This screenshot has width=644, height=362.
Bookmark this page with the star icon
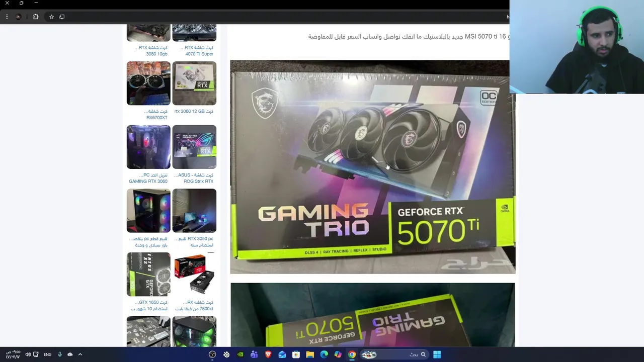click(x=51, y=17)
